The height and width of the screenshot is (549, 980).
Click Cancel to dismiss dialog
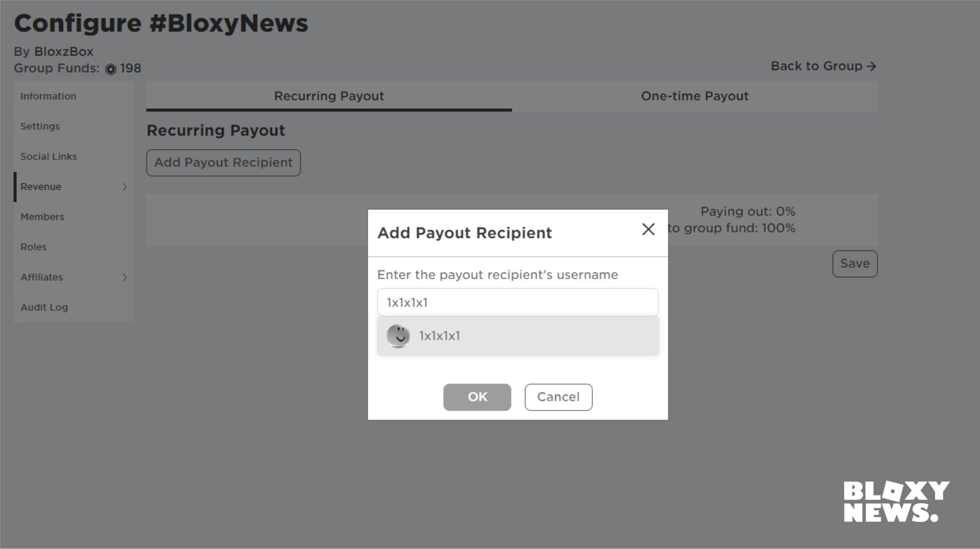[557, 396]
